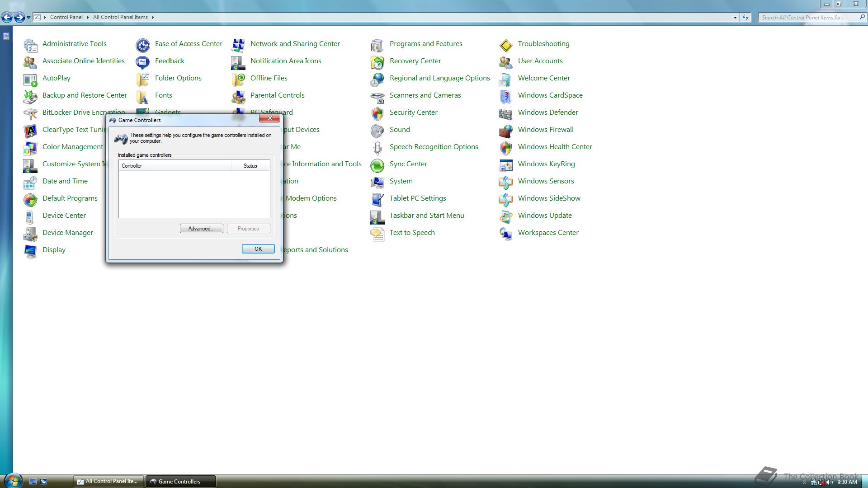Open the Network and Sharing Center icon
868x488 pixels.
[x=238, y=45]
